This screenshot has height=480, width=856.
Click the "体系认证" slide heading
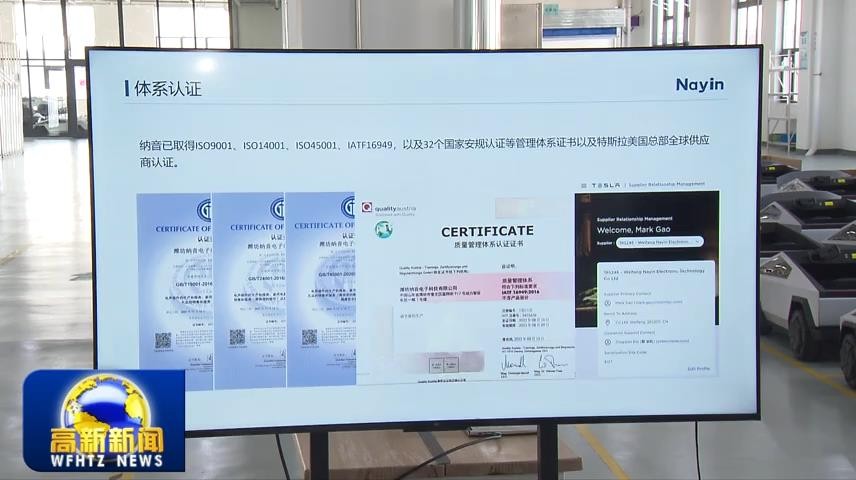[x=168, y=88]
